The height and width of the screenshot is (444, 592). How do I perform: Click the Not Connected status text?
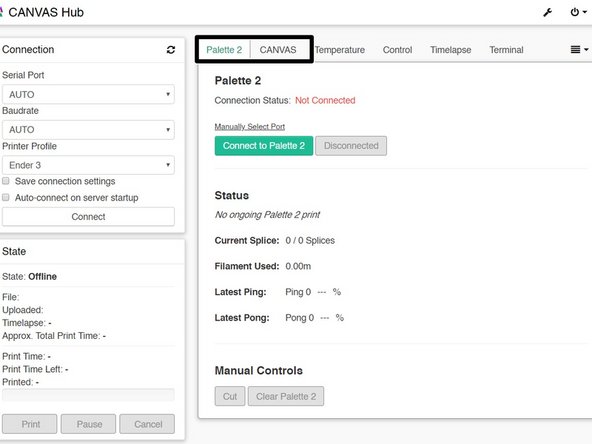pos(325,100)
